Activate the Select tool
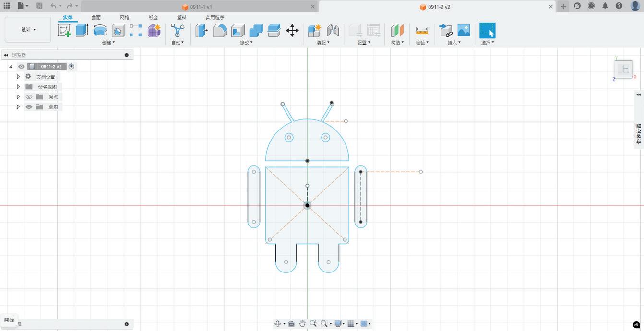644x331 pixels. pos(488,30)
